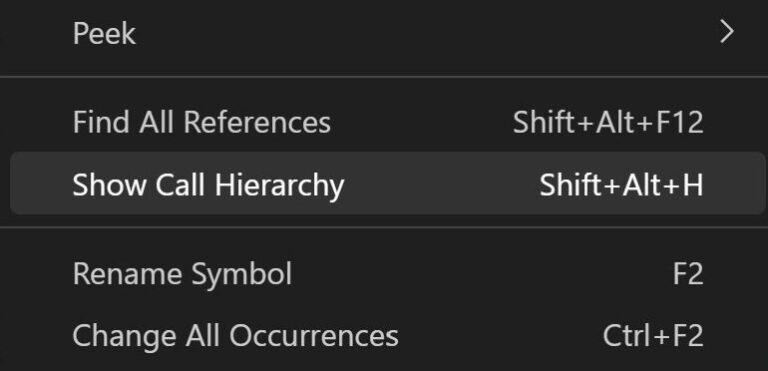
Task: Click the Ctrl+F2 shortcut label
Action: [x=653, y=336]
